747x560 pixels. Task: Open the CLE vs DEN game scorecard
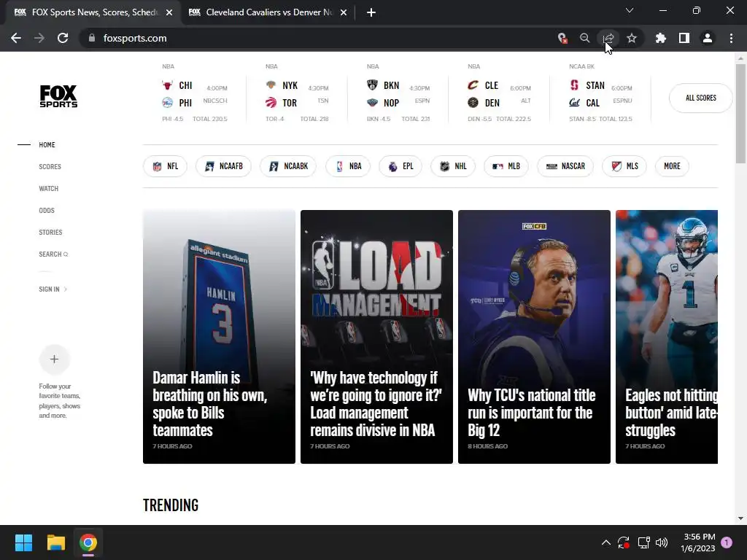(499, 93)
